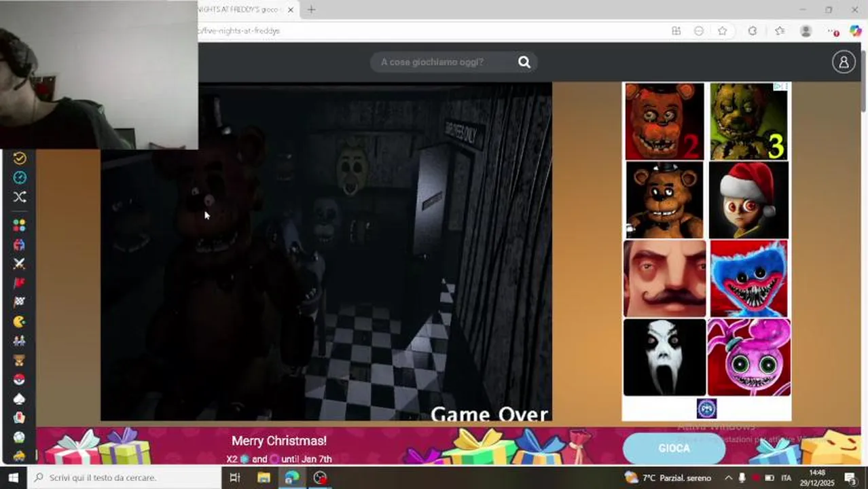Click the ITA language indicator
Screen dimensions: 868x489
[x=786, y=477]
